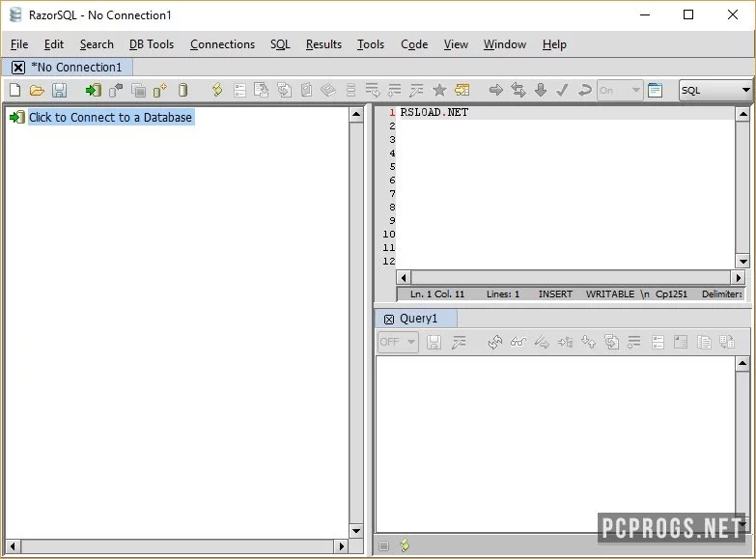Click 'Click to Connect to a Database' tree item

(x=110, y=117)
